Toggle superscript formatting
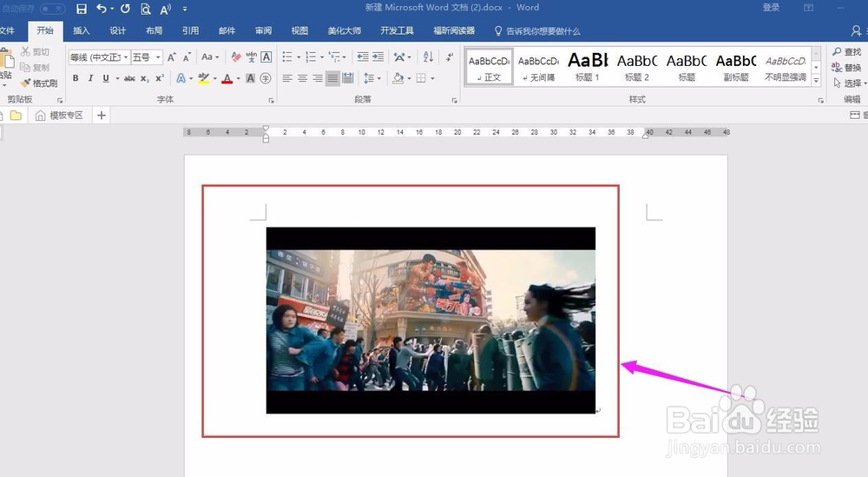 [160, 79]
